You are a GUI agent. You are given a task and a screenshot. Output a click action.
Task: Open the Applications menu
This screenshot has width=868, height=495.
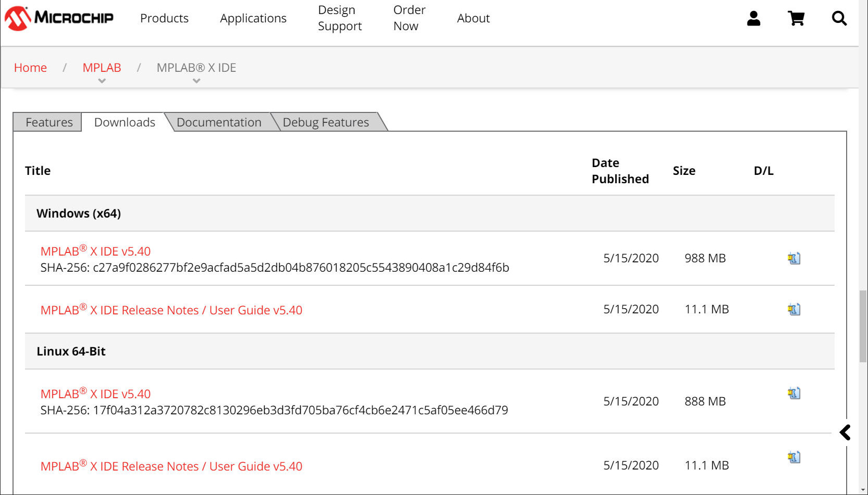[x=253, y=18]
